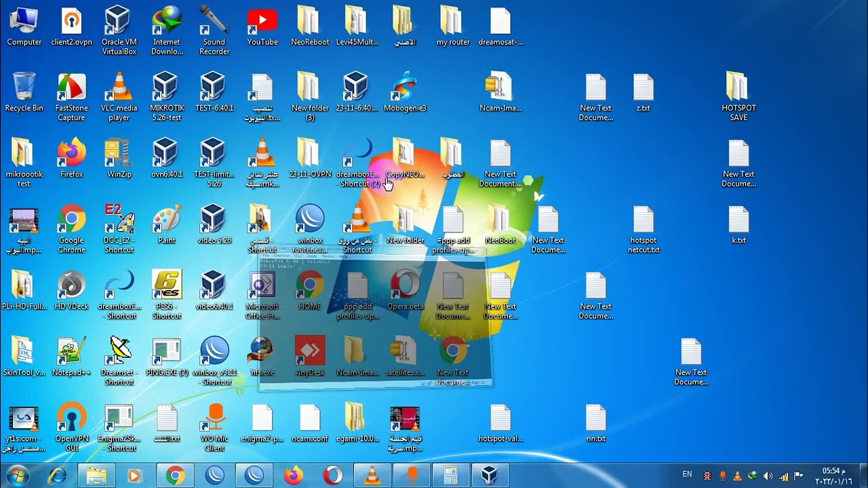Screen dimensions: 868x488
Task: Open the New folder (3) icon
Action: (310, 98)
